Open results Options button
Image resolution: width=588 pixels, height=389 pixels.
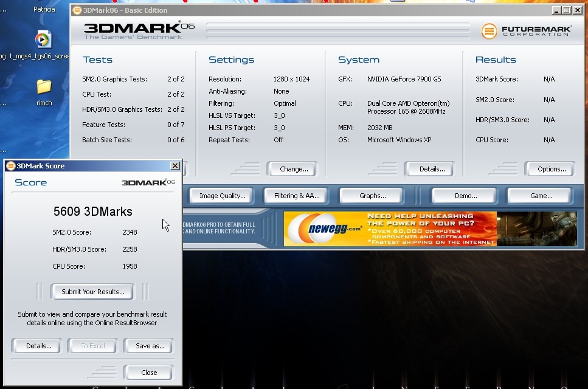tap(550, 169)
